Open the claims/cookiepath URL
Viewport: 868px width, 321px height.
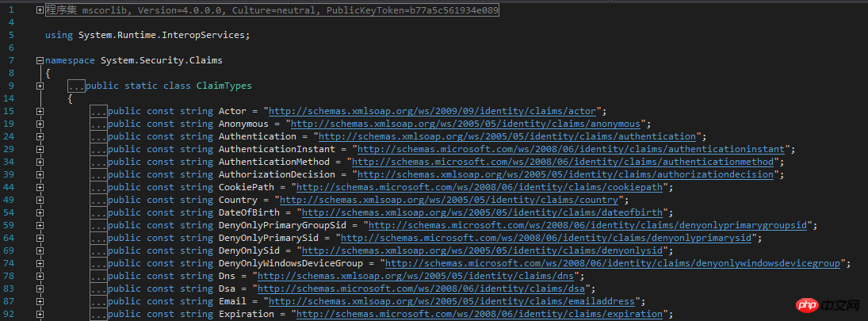(x=480, y=188)
